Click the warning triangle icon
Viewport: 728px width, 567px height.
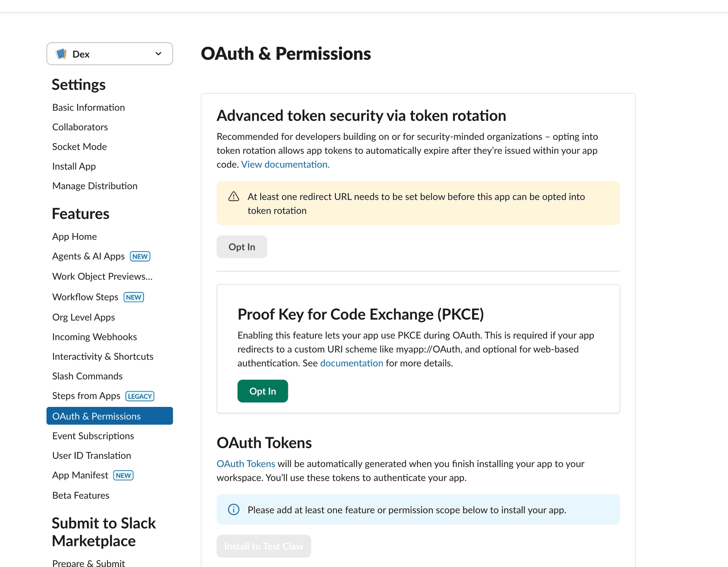tap(234, 196)
